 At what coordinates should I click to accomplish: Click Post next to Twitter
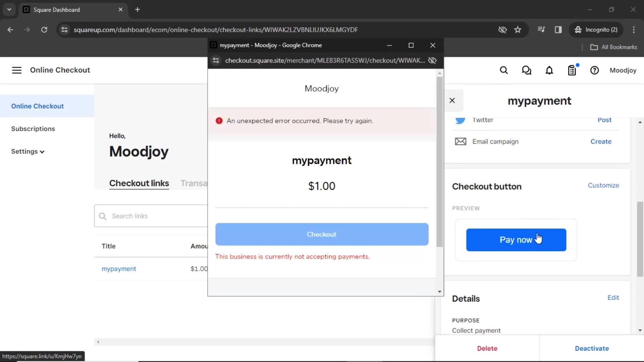(x=604, y=120)
